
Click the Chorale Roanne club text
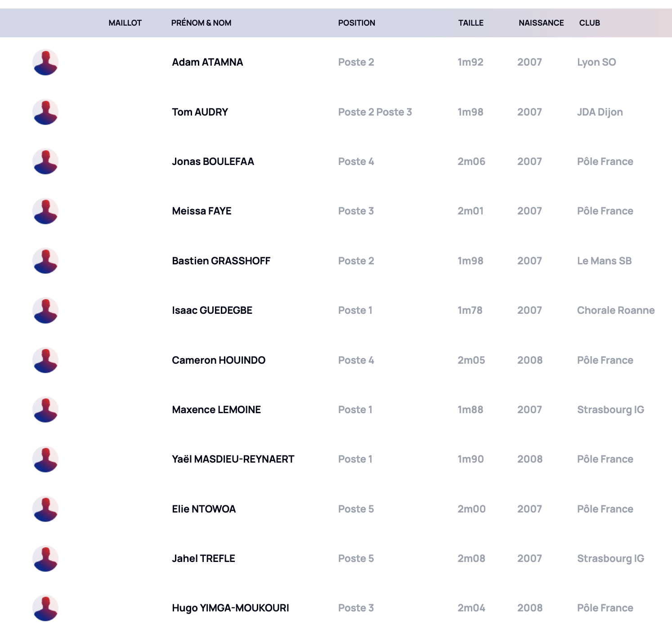616,310
